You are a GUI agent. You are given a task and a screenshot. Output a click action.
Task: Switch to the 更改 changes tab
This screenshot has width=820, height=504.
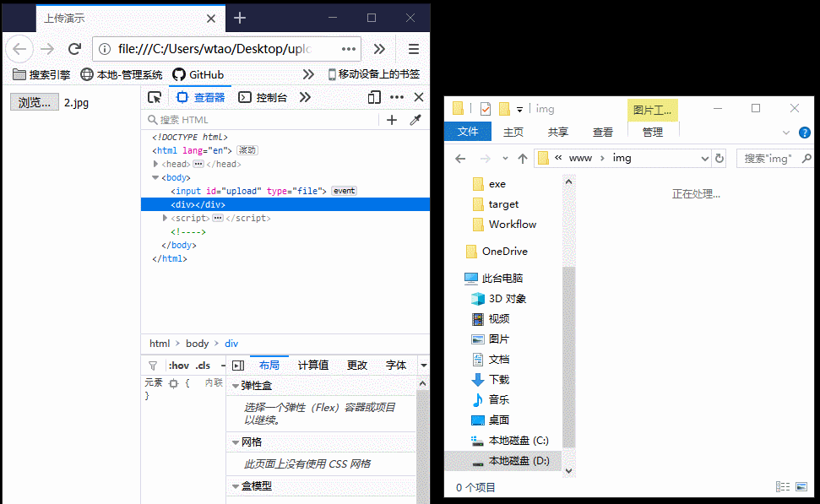click(x=356, y=365)
